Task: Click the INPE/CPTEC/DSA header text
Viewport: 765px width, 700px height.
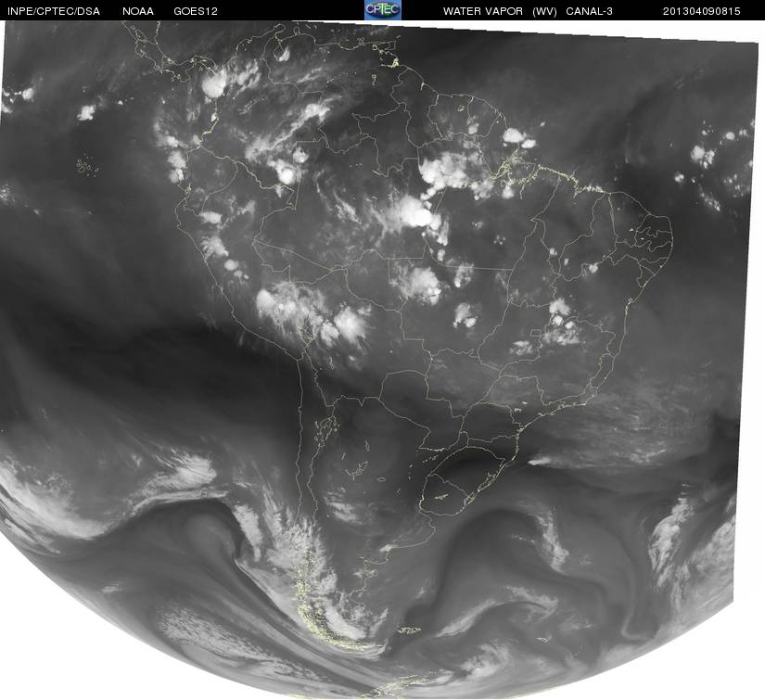Action: (x=54, y=11)
